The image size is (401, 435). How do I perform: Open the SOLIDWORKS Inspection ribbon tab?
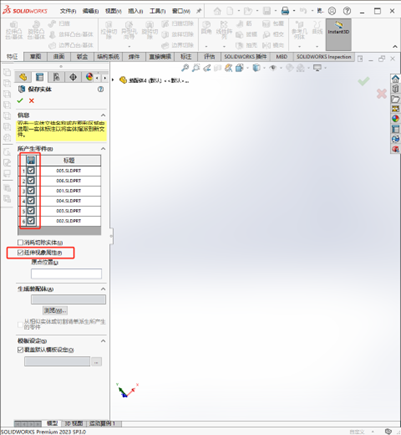point(324,57)
